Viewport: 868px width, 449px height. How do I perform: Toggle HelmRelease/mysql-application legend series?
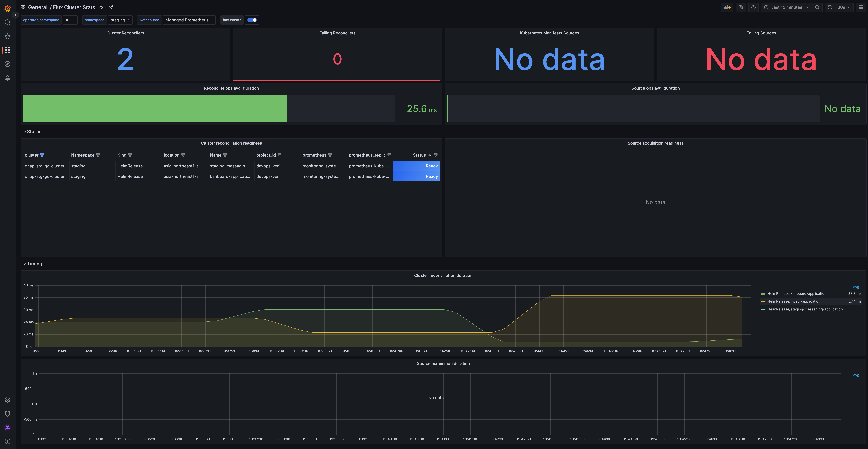(794, 302)
